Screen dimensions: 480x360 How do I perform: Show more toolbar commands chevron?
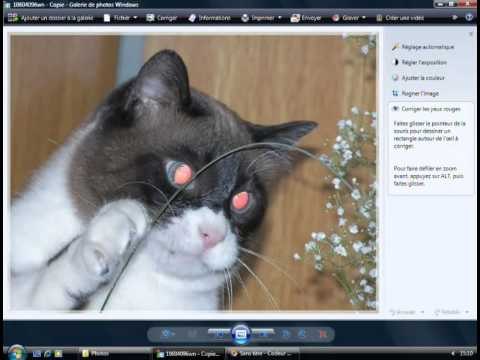coord(455,18)
